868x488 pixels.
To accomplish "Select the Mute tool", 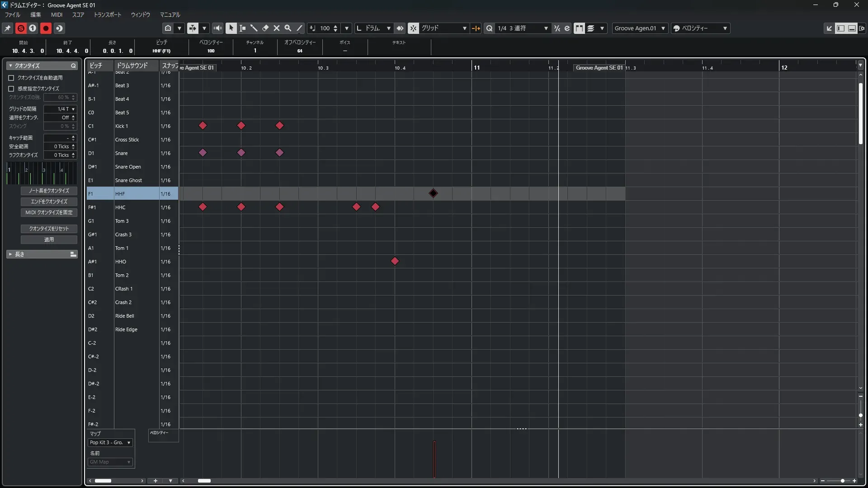I will (277, 28).
